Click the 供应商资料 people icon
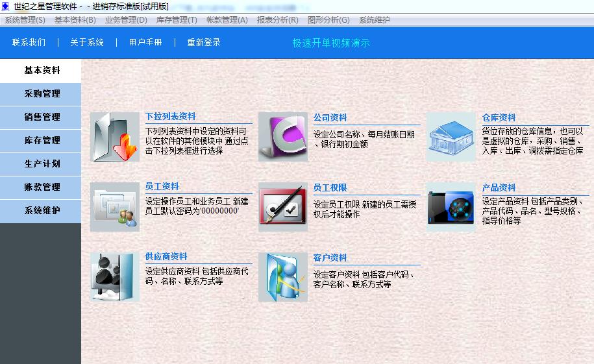The height and width of the screenshot is (364, 594). tap(115, 277)
